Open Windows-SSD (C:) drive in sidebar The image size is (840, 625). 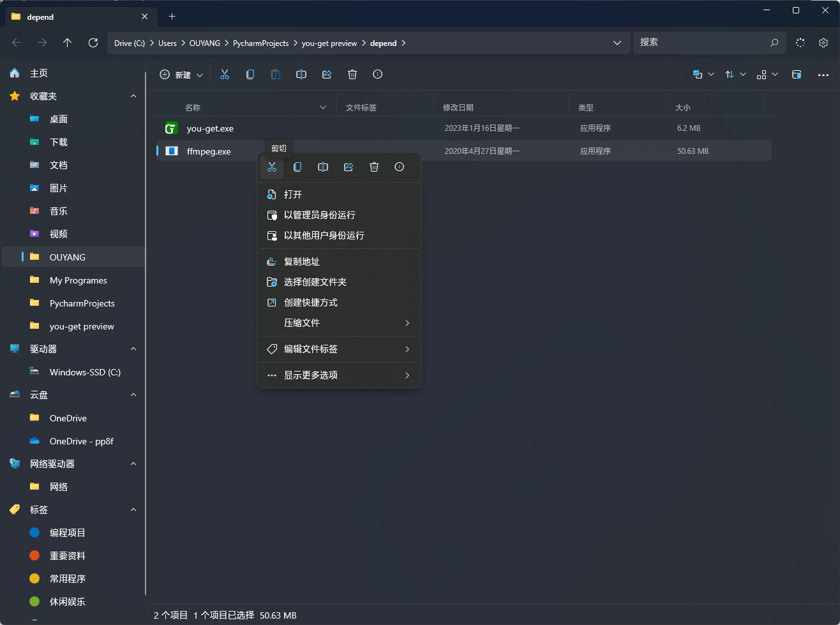tap(74, 372)
